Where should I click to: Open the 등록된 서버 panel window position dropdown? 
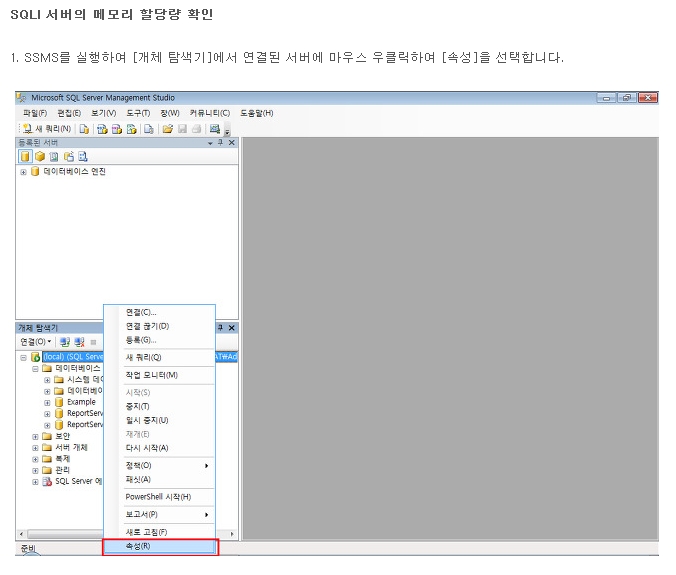tap(210, 143)
